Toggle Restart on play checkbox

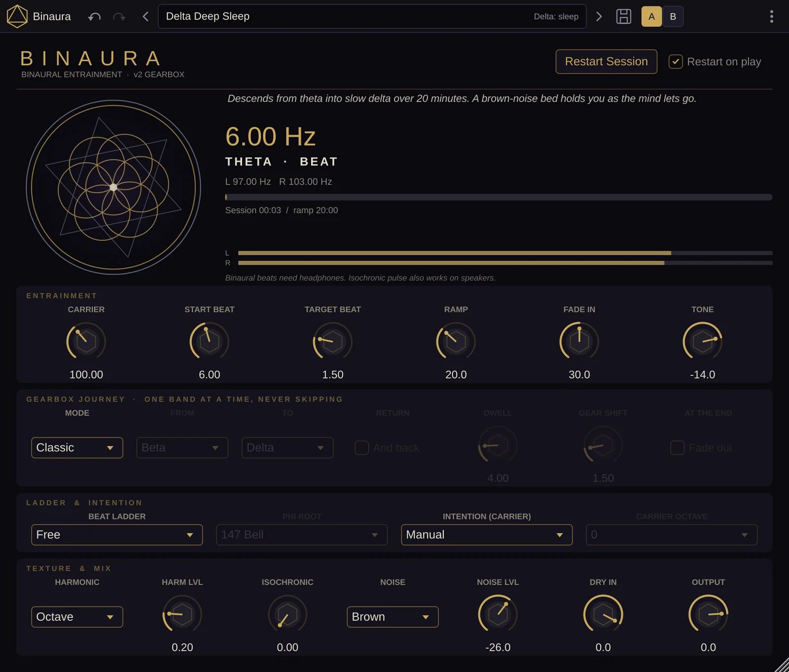coord(676,62)
